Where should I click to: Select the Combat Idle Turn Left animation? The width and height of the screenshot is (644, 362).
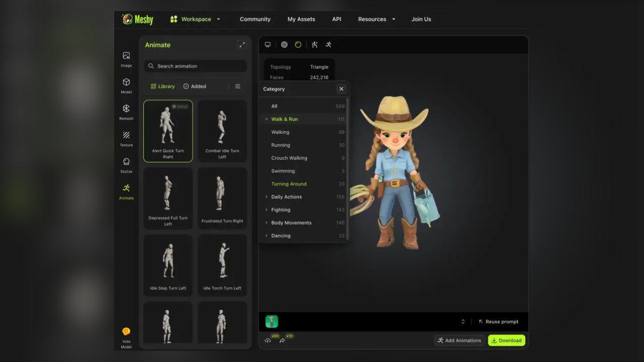(222, 131)
